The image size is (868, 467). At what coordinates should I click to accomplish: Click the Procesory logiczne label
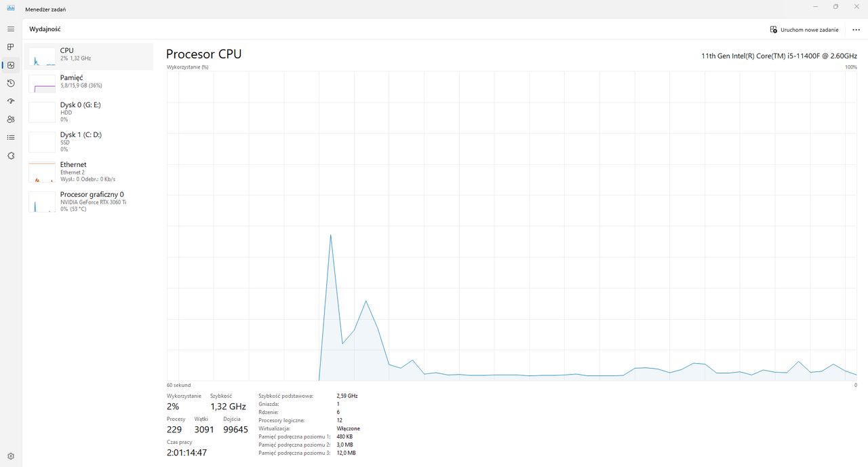(x=281, y=420)
